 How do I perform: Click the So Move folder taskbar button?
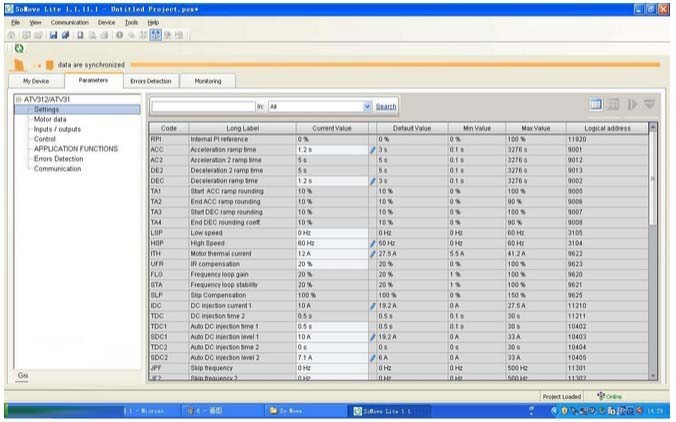point(304,411)
